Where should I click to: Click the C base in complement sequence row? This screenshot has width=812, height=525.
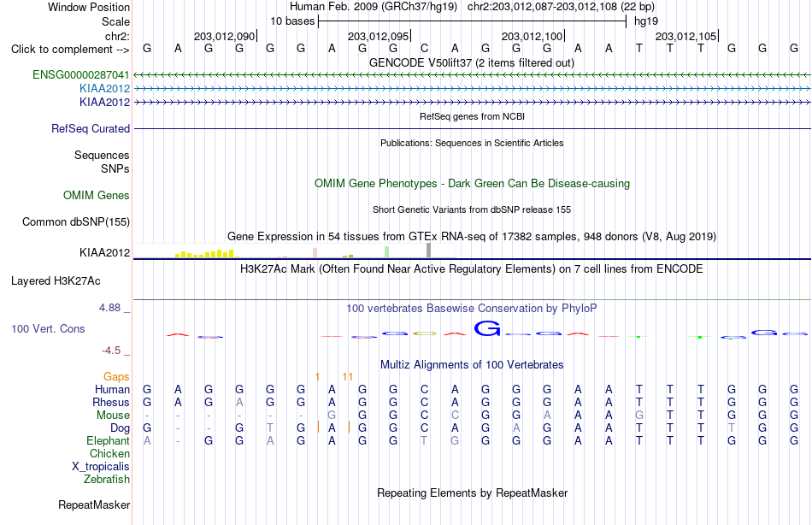(x=424, y=49)
